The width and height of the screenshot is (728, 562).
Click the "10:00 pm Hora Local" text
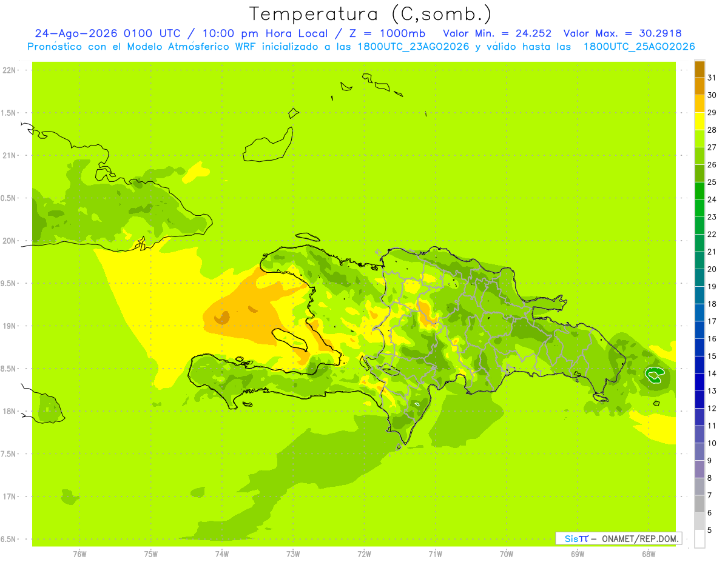[x=265, y=33]
